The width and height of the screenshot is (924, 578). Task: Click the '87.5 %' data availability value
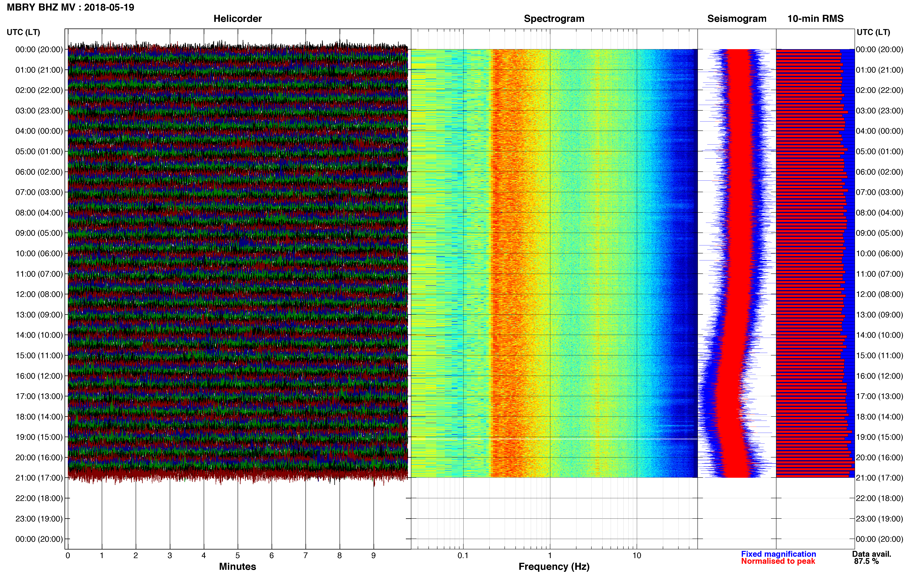[x=866, y=562]
